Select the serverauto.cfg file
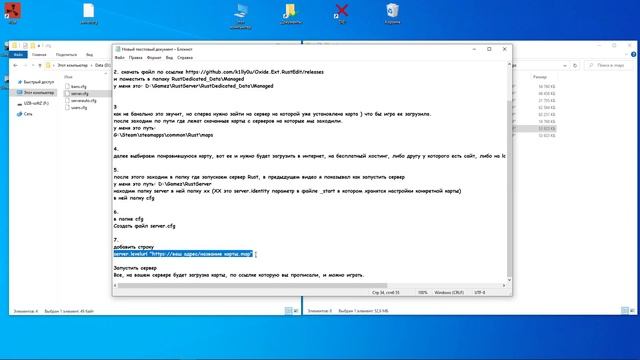The width and height of the screenshot is (640, 360). (80, 100)
